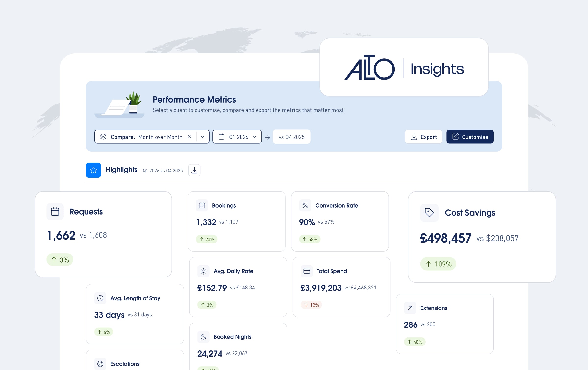This screenshot has height=370, width=588.
Task: Click the vs 1,608 comparison text
Action: (93, 235)
